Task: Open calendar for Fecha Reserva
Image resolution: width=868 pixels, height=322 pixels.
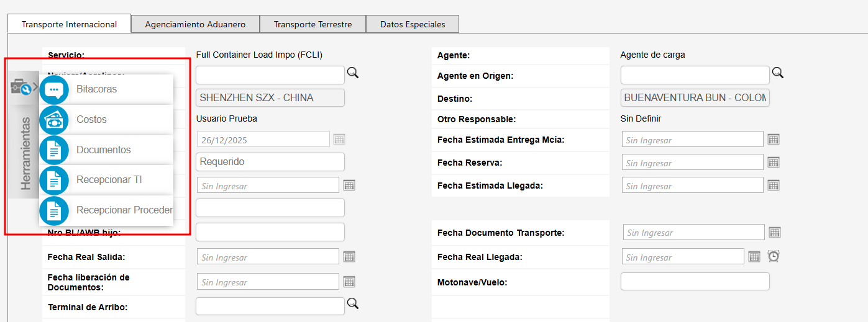Action: [774, 163]
